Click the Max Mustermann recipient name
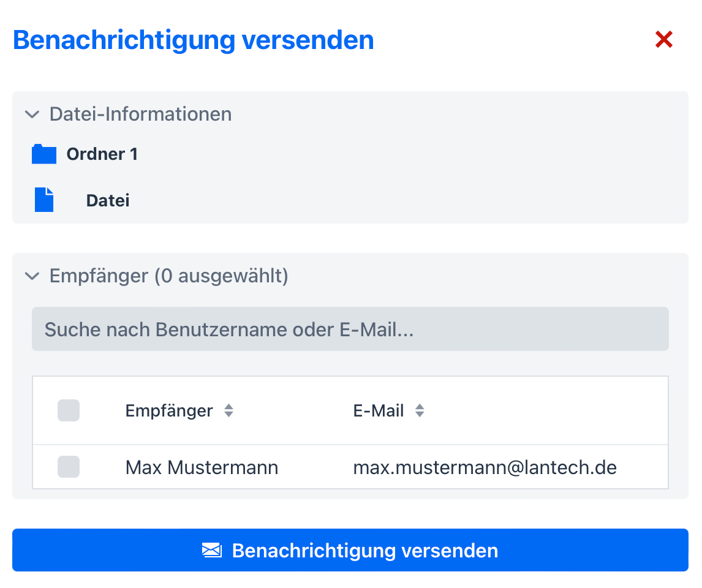 pyautogui.click(x=202, y=468)
